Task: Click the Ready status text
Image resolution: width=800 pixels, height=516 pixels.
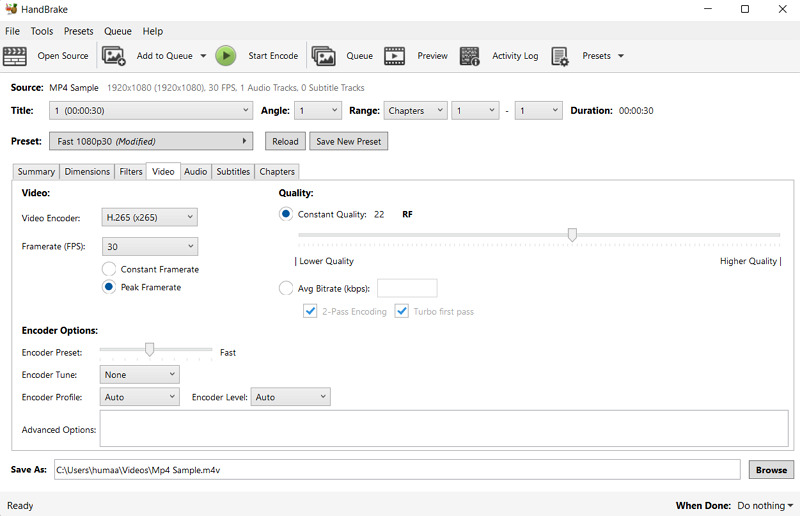Action: (x=20, y=506)
